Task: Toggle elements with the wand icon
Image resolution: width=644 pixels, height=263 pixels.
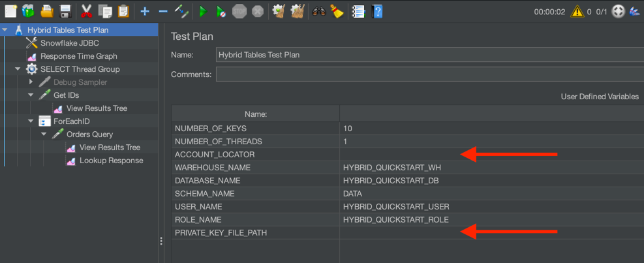Action: coord(182,11)
